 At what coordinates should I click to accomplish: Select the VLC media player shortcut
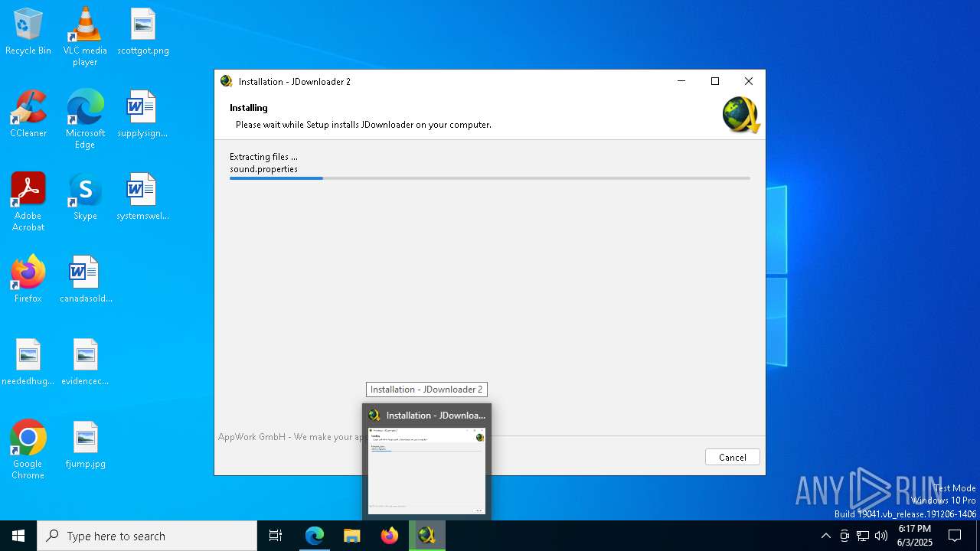click(x=85, y=37)
